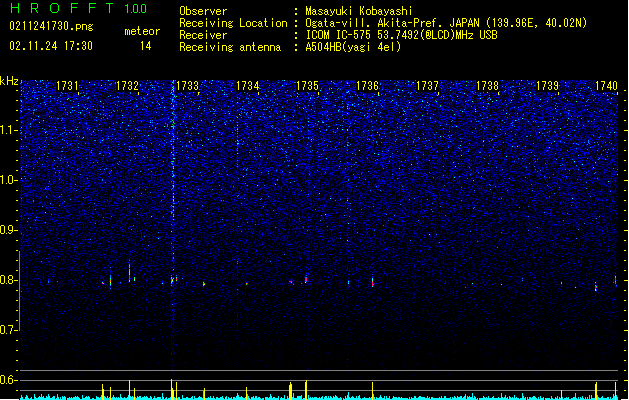
Task: Click time marker 1734
Action: pos(248,86)
